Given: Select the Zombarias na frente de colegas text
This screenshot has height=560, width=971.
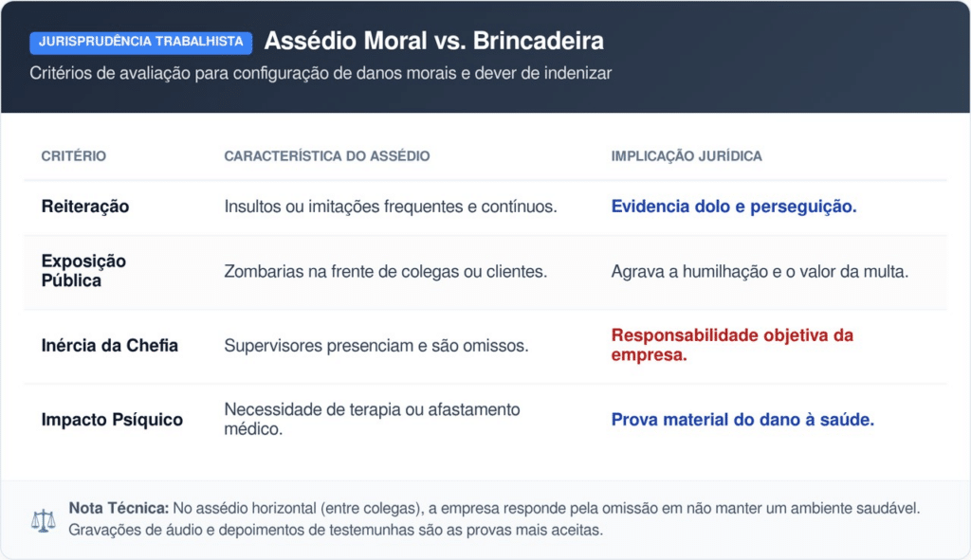Looking at the screenshot, I should point(385,271).
